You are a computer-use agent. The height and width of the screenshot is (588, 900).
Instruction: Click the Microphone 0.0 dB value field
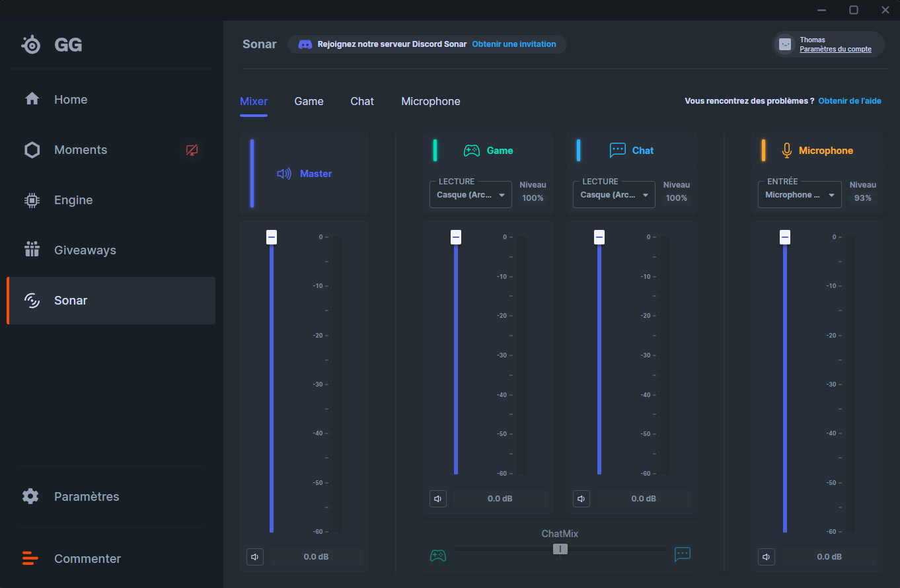tap(829, 557)
